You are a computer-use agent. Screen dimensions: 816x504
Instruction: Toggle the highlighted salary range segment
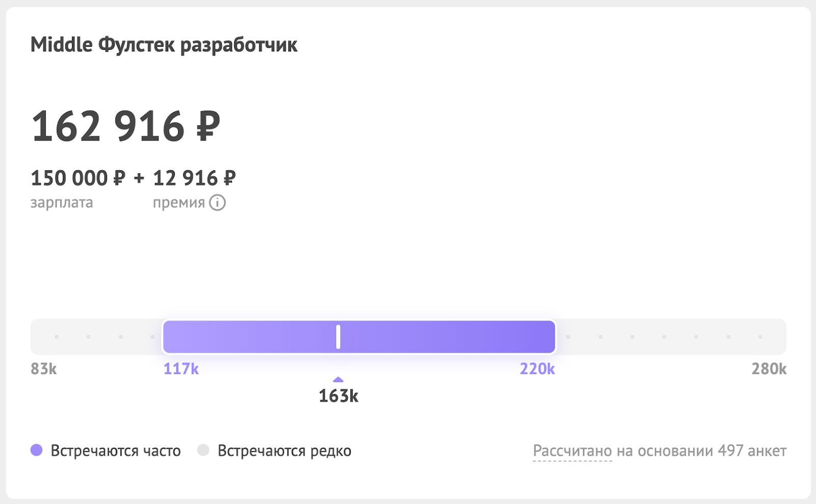point(359,337)
